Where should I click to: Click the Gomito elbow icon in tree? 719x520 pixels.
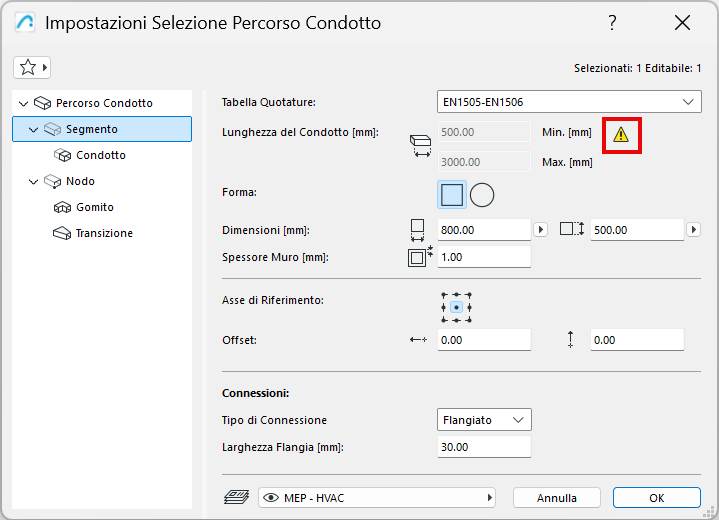[60, 207]
